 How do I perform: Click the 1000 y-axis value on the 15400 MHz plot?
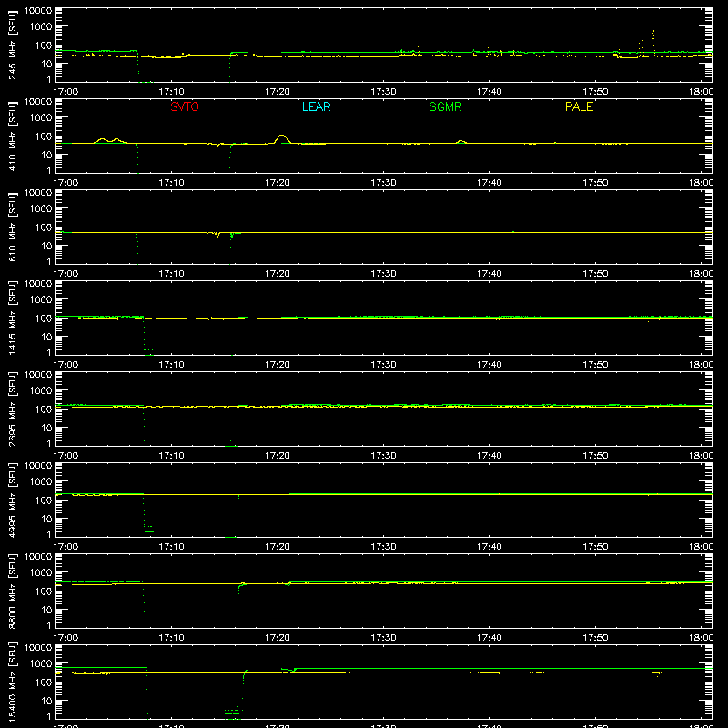click(x=41, y=664)
